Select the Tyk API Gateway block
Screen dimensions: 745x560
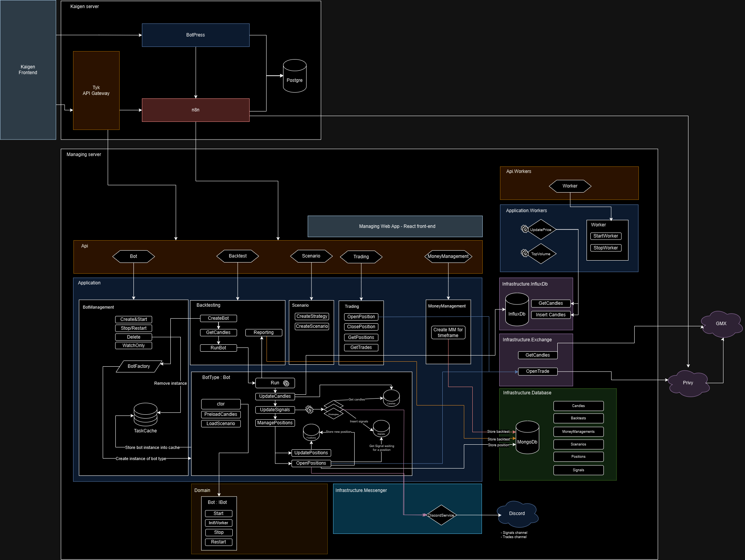[x=96, y=90]
